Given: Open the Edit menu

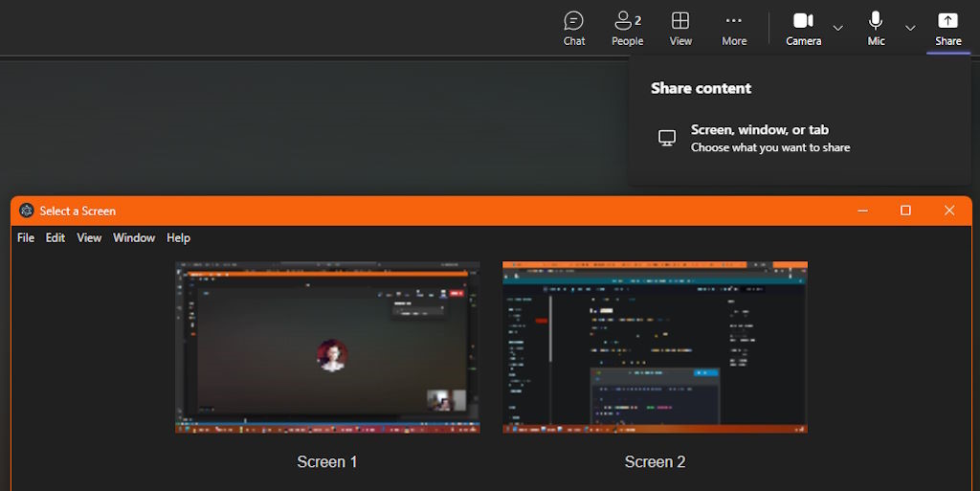Looking at the screenshot, I should [55, 238].
